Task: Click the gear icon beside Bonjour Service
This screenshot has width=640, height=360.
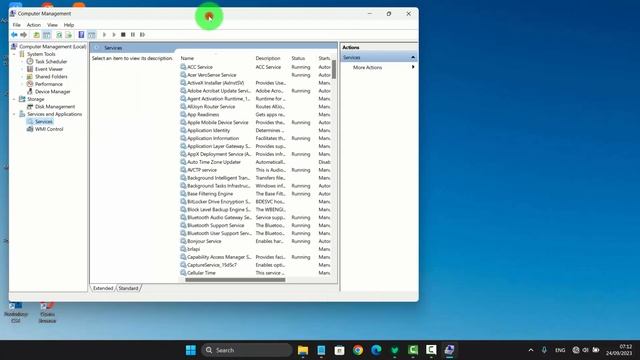Action: [x=183, y=241]
